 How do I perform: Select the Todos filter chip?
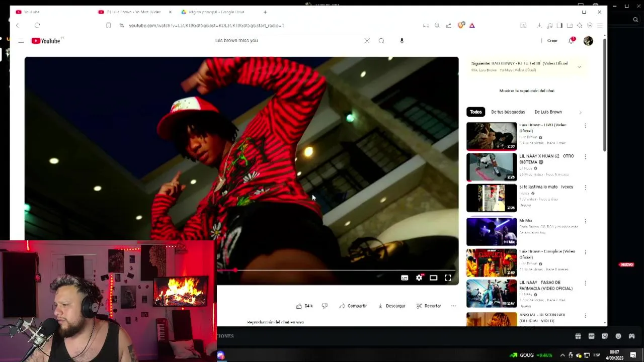475,112
